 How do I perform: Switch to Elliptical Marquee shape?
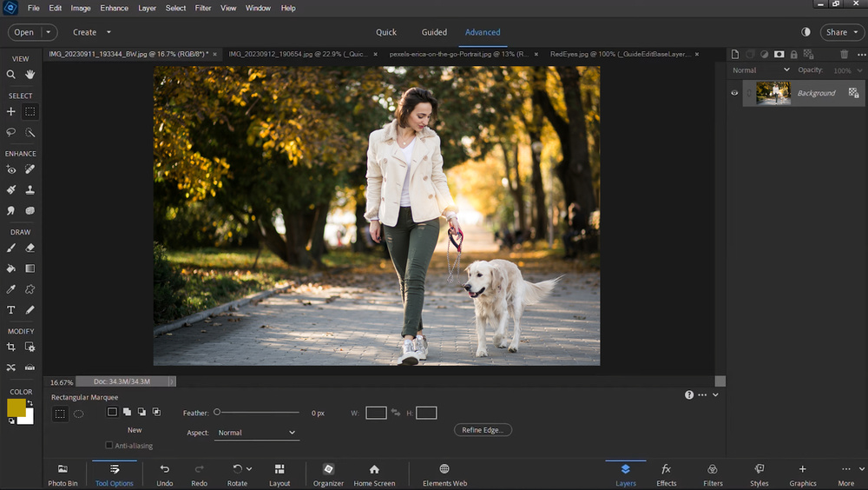78,414
